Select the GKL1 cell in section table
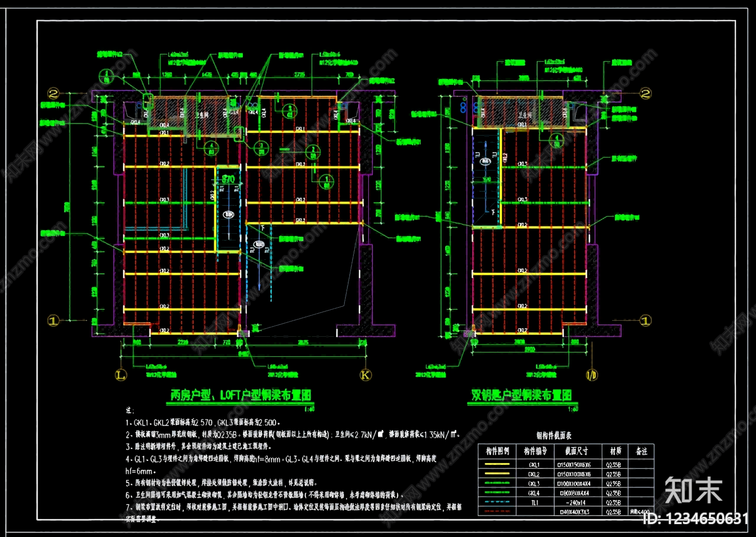756x537 pixels. [534, 465]
